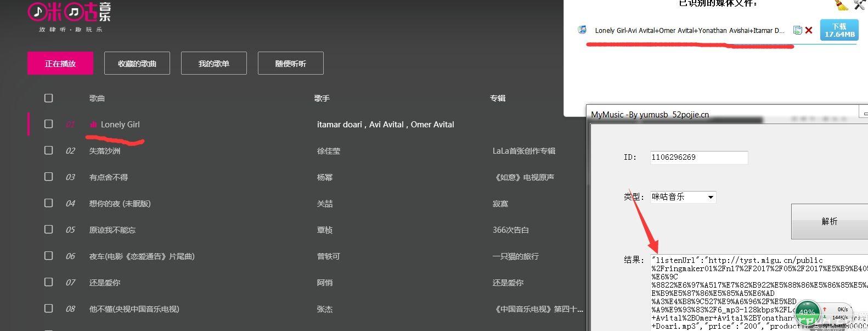The height and width of the screenshot is (331, 868).
Task: Open the 我的歌单 tab
Action: (214, 63)
